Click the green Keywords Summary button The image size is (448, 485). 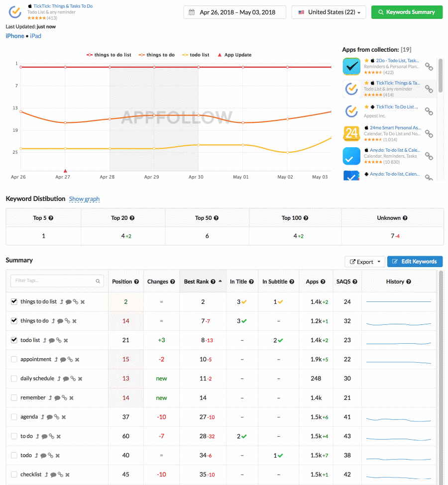point(406,12)
